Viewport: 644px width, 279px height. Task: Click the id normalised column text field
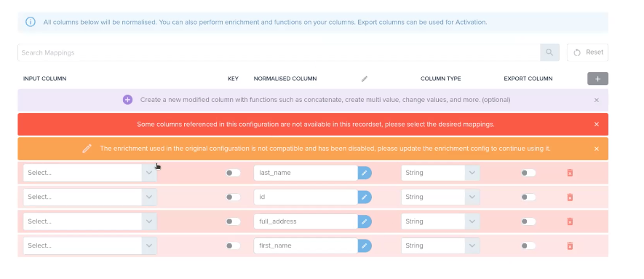point(306,197)
